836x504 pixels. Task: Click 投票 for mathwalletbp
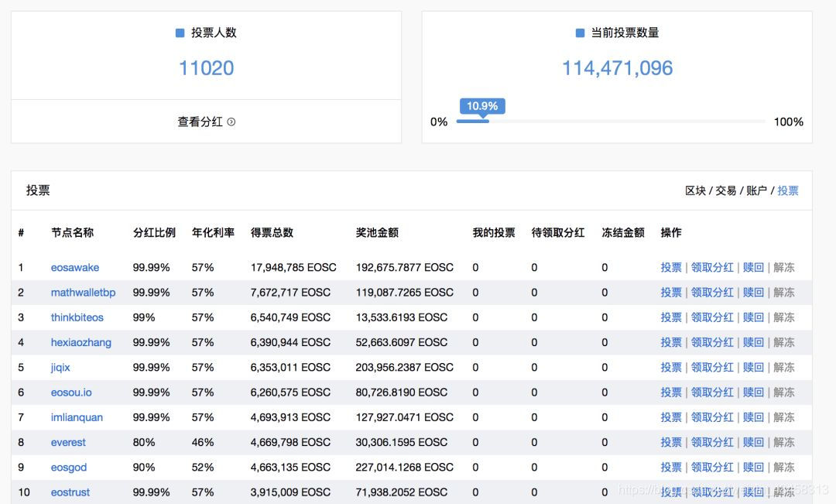[670, 293]
